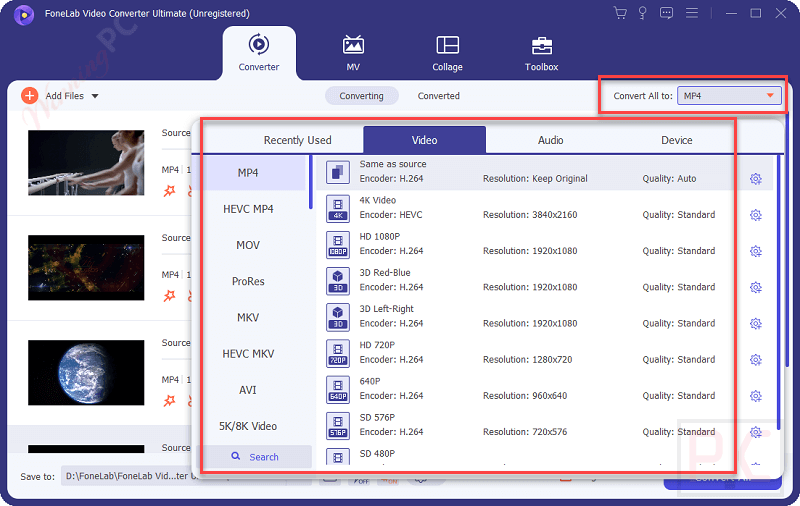The width and height of the screenshot is (800, 506).
Task: Select the Recently Used format tab
Action: click(297, 140)
